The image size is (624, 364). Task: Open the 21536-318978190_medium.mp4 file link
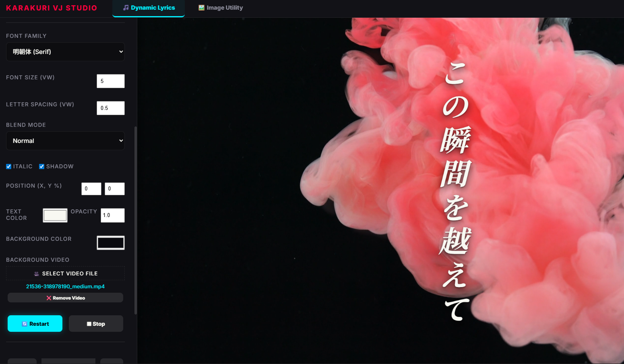[65, 286]
